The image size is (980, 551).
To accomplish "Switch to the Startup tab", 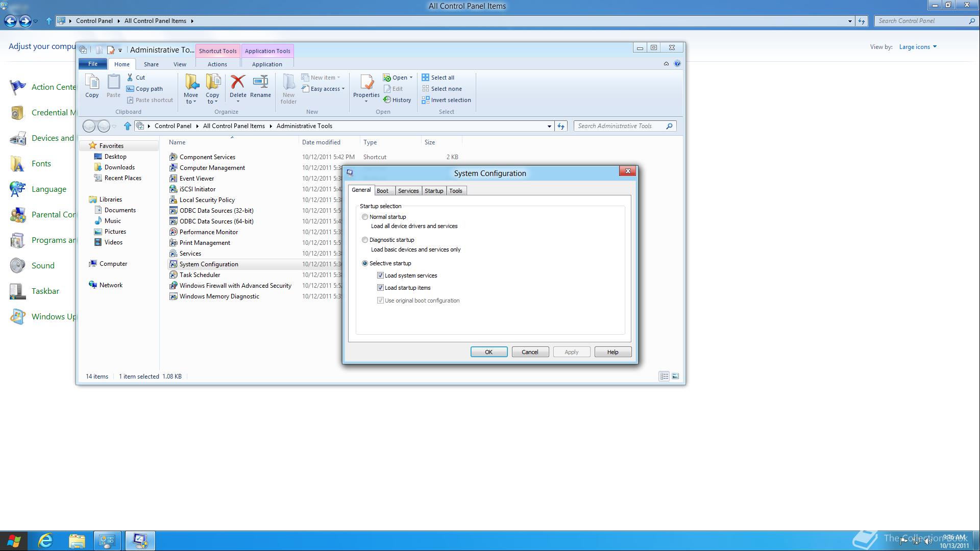I will coord(434,191).
